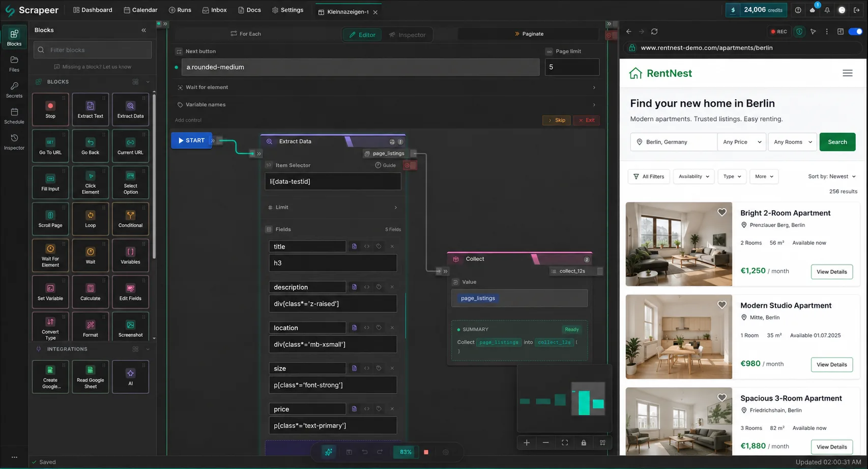Select the Go Back block

(x=90, y=146)
